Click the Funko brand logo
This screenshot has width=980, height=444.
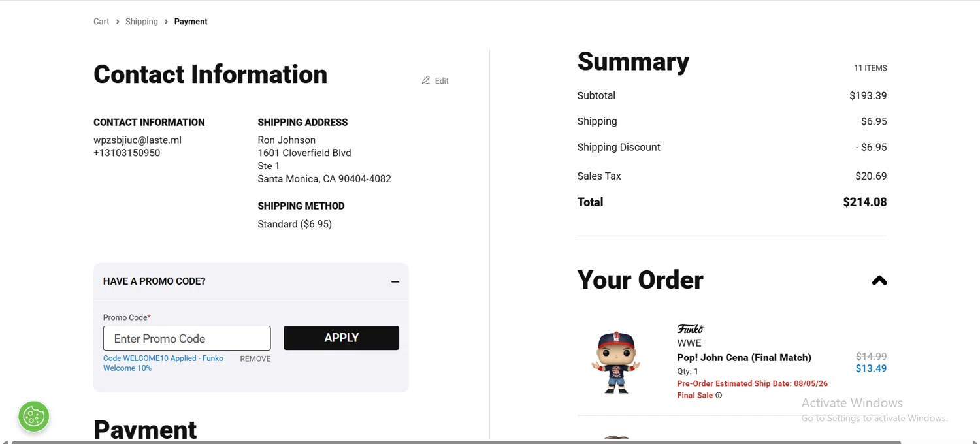pyautogui.click(x=690, y=328)
